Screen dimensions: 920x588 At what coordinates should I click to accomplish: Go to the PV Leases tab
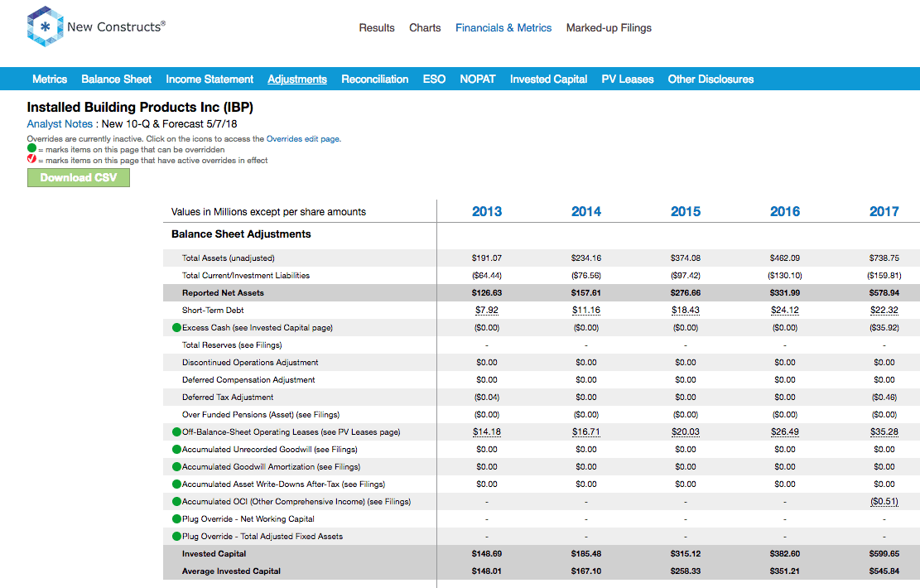pyautogui.click(x=627, y=80)
